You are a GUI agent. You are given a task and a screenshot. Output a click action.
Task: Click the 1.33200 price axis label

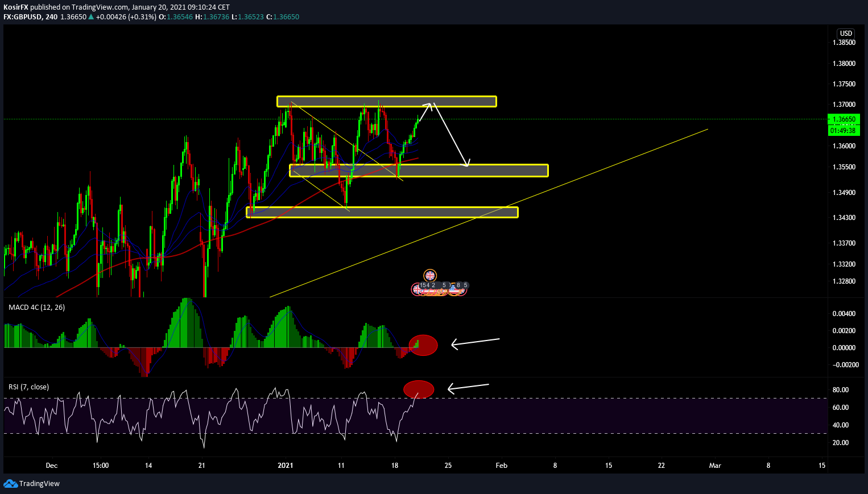click(844, 264)
